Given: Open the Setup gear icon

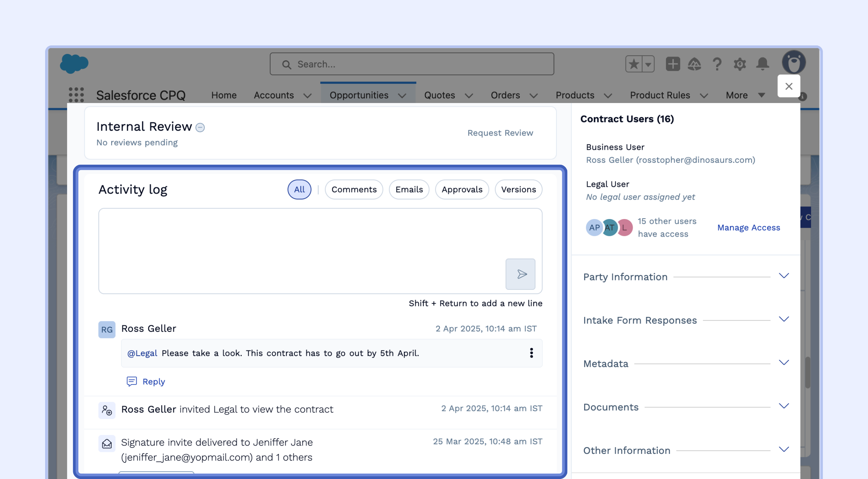Looking at the screenshot, I should coord(739,64).
